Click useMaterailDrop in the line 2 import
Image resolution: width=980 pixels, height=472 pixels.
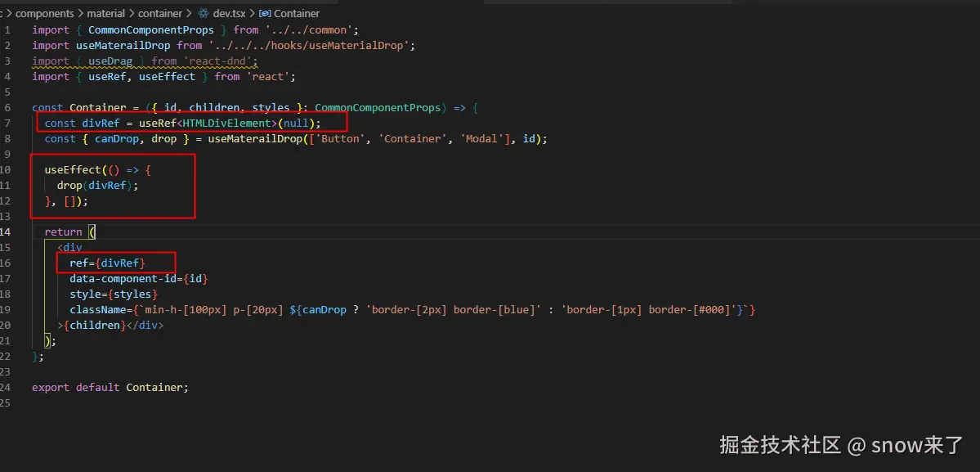(x=123, y=46)
